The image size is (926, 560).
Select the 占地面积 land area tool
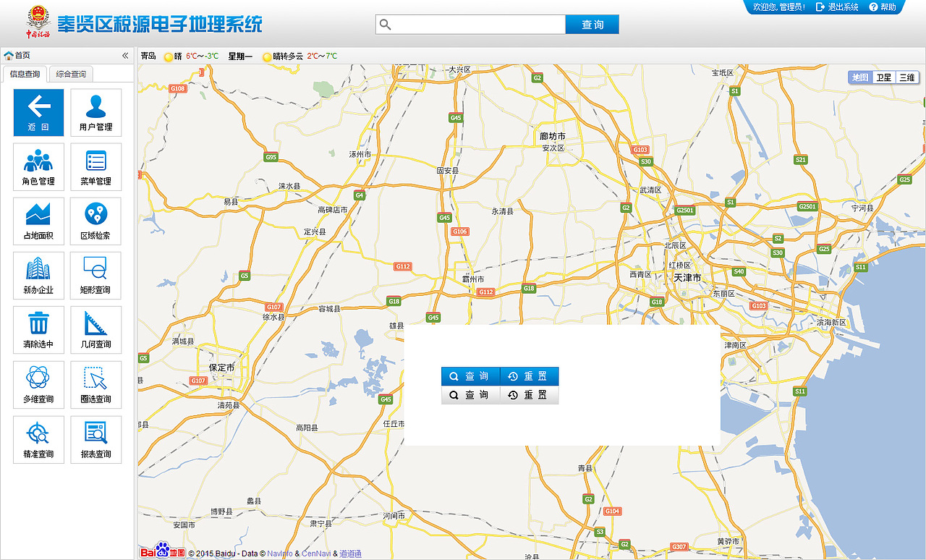38,221
